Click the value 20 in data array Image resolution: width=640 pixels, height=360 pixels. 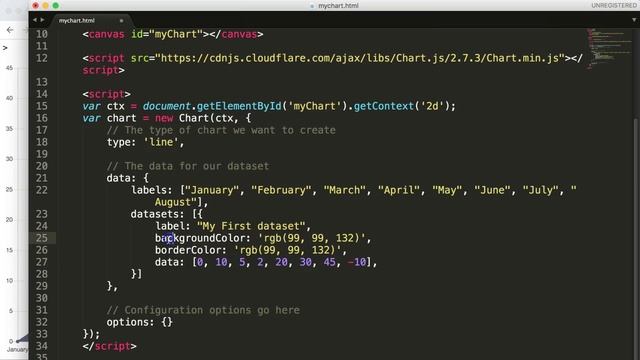click(x=281, y=262)
